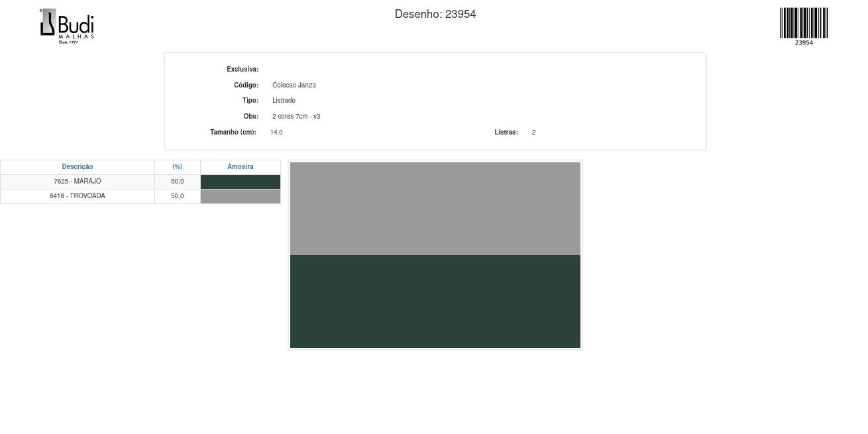Click the 50,0 percentage in MARAJO row

178,182
